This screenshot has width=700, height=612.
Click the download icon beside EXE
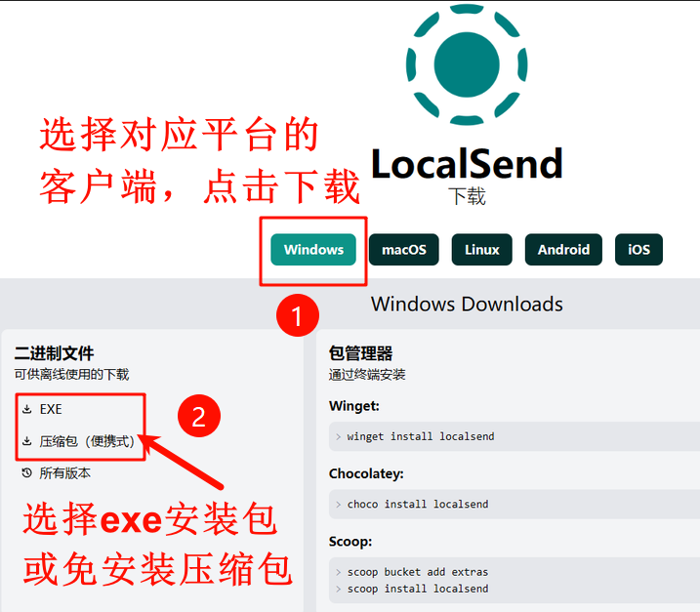pos(27,409)
